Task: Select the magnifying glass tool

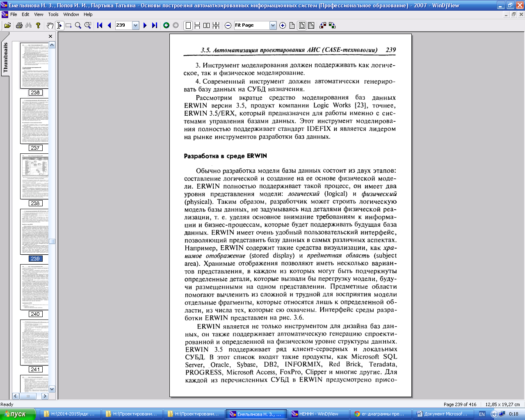Action: 78,25
